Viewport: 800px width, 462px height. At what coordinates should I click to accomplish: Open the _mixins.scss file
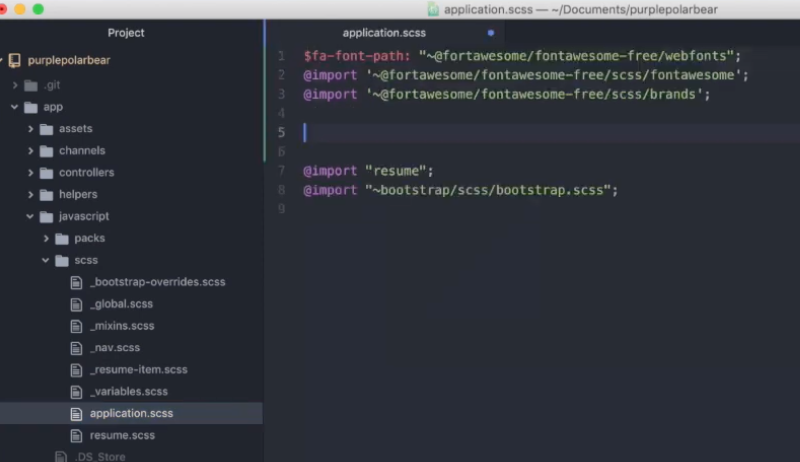point(122,326)
